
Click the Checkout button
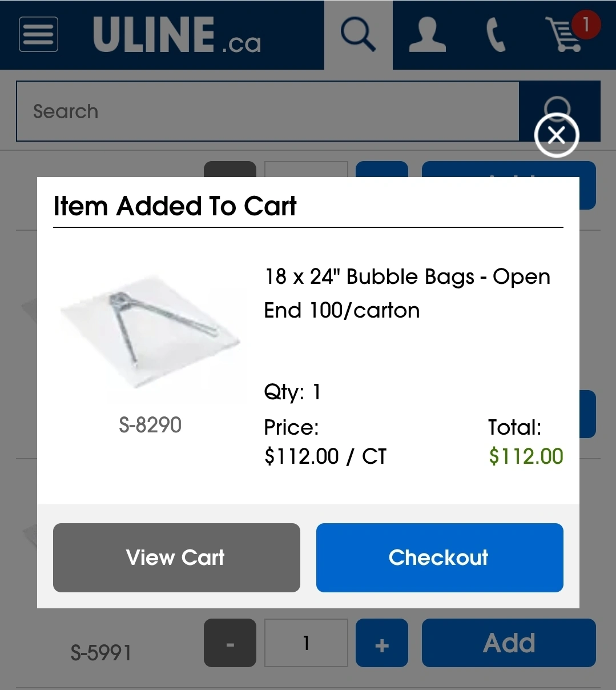click(x=440, y=557)
